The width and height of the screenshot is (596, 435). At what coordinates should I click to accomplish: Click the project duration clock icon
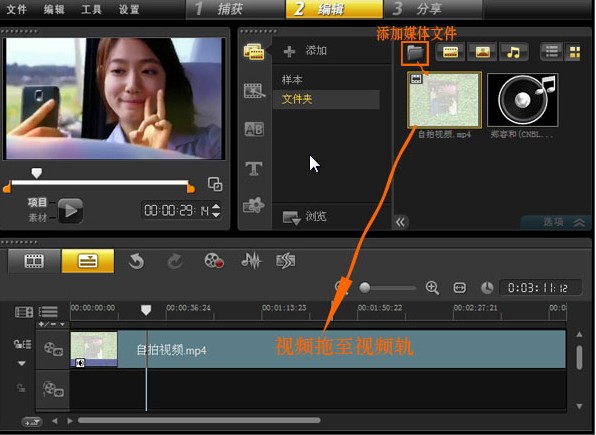point(487,288)
